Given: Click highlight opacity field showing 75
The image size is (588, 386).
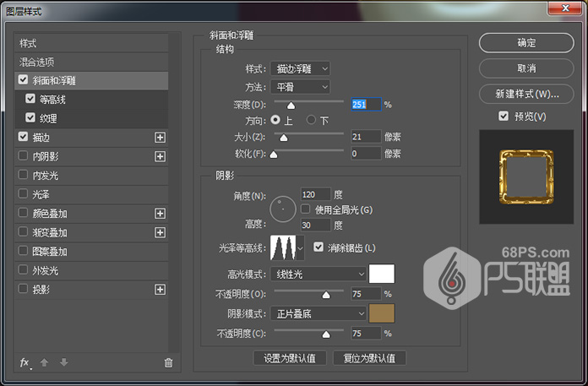Looking at the screenshot, I should tap(366, 294).
